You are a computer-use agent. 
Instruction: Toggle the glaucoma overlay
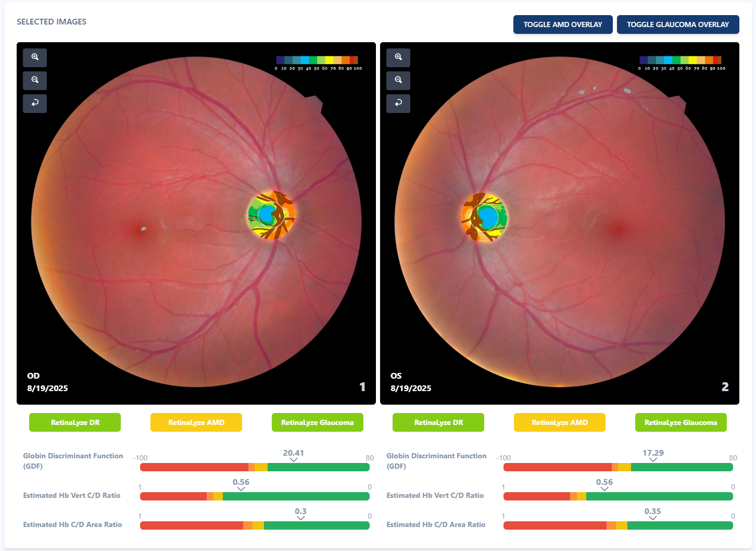(x=677, y=24)
